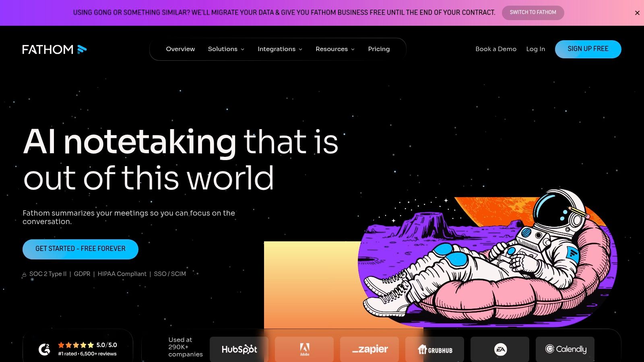Open the Overview menu item
Screen dimensions: 644x362
180,49
